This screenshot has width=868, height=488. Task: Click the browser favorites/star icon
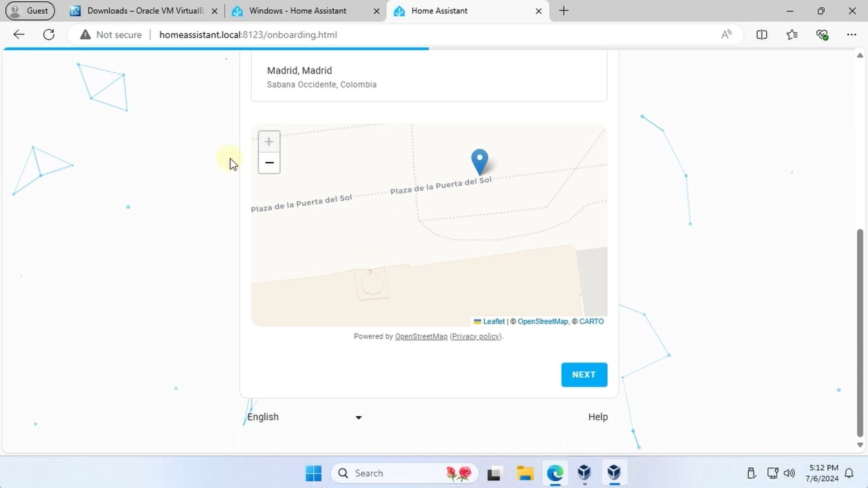tap(793, 34)
